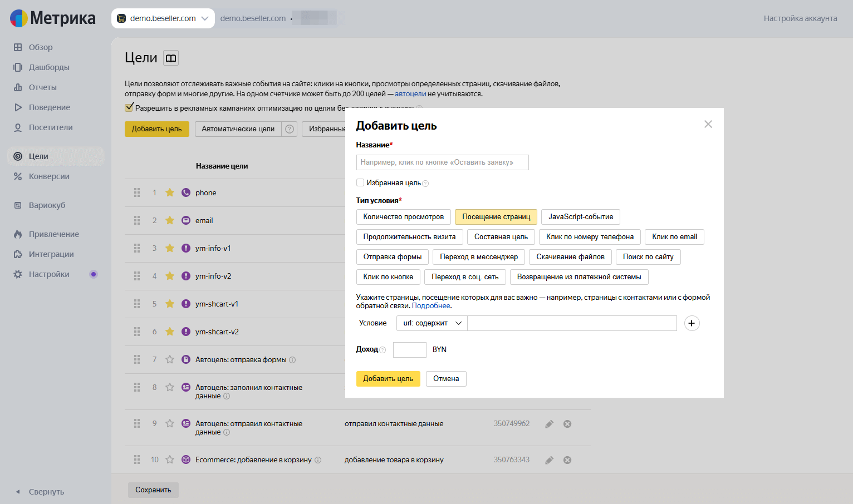The height and width of the screenshot is (504, 853).
Task: Toggle favorite star for Автоцель: отправка формы
Action: [170, 359]
